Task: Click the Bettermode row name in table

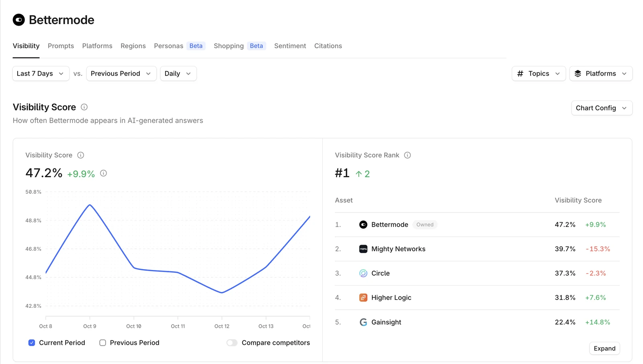Action: (x=390, y=225)
